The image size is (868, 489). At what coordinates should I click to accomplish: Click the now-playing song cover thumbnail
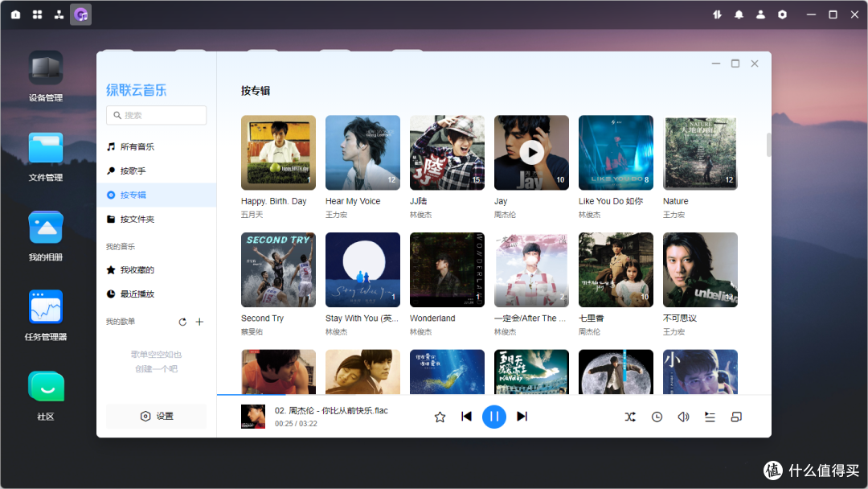point(253,417)
